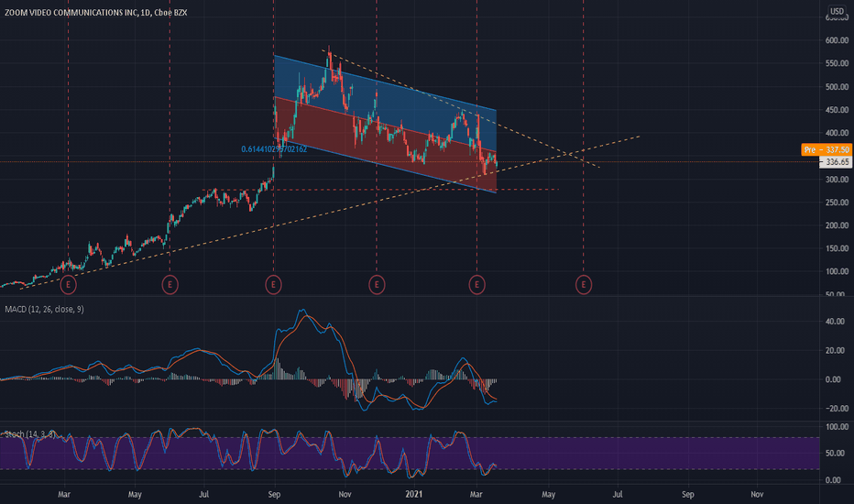
Task: Select the blue upper half of the regression channel
Action: tap(387, 104)
